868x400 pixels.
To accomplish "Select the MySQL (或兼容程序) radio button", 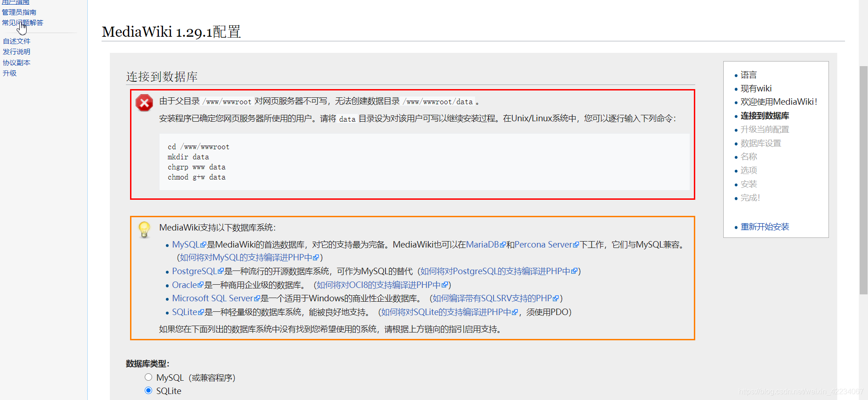I will (148, 377).
